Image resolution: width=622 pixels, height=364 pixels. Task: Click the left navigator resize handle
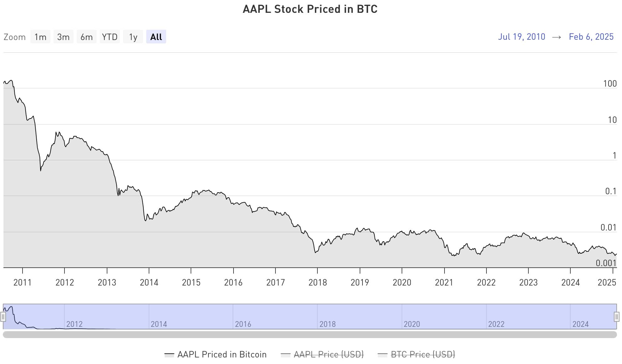click(x=3, y=317)
